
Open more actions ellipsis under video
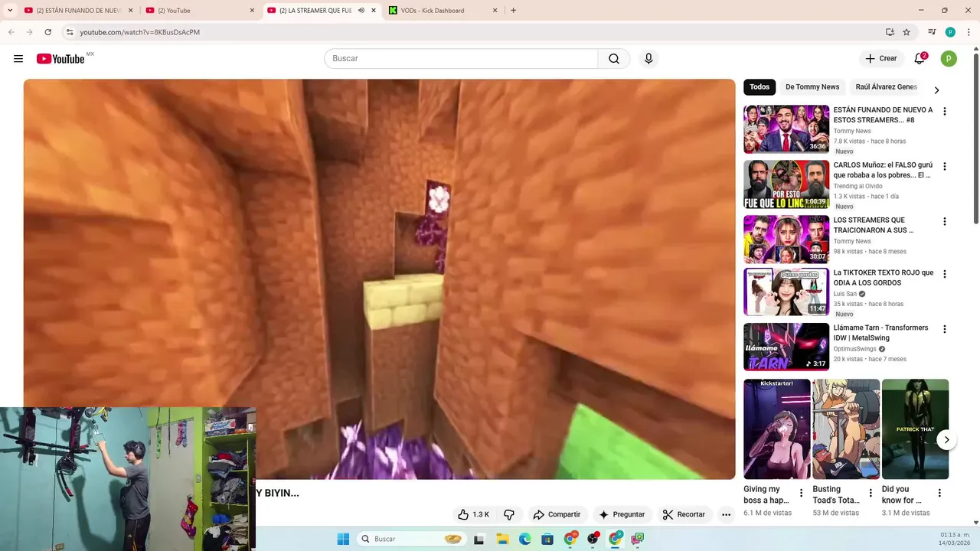(726, 514)
